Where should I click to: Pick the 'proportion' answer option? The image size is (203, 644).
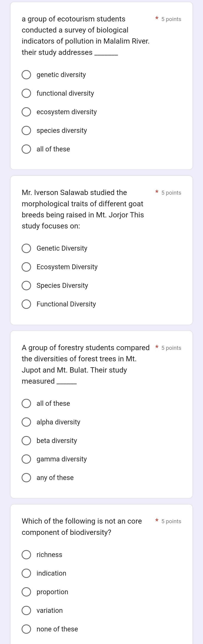pyautogui.click(x=26, y=592)
